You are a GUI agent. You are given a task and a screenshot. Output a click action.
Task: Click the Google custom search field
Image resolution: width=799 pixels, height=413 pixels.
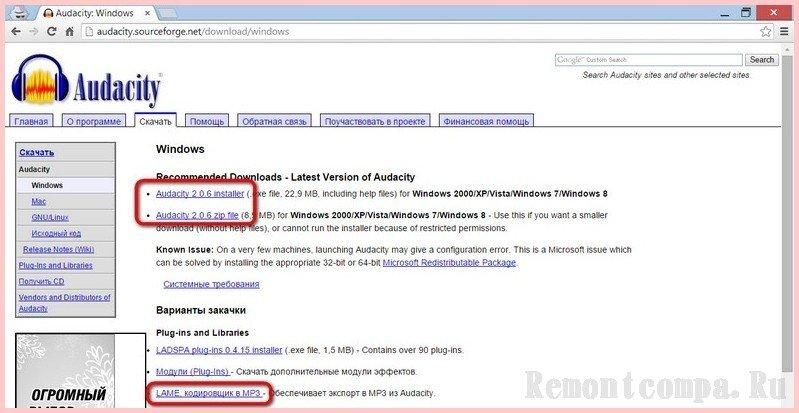click(x=648, y=60)
